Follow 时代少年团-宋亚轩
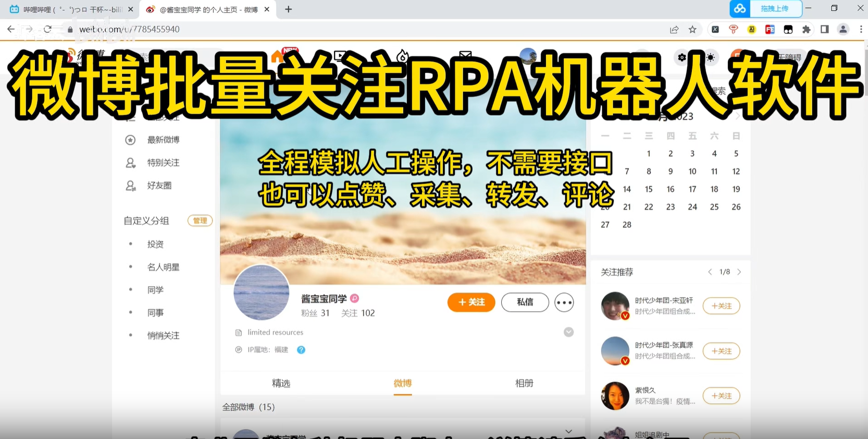This screenshot has width=868, height=439. [722, 306]
